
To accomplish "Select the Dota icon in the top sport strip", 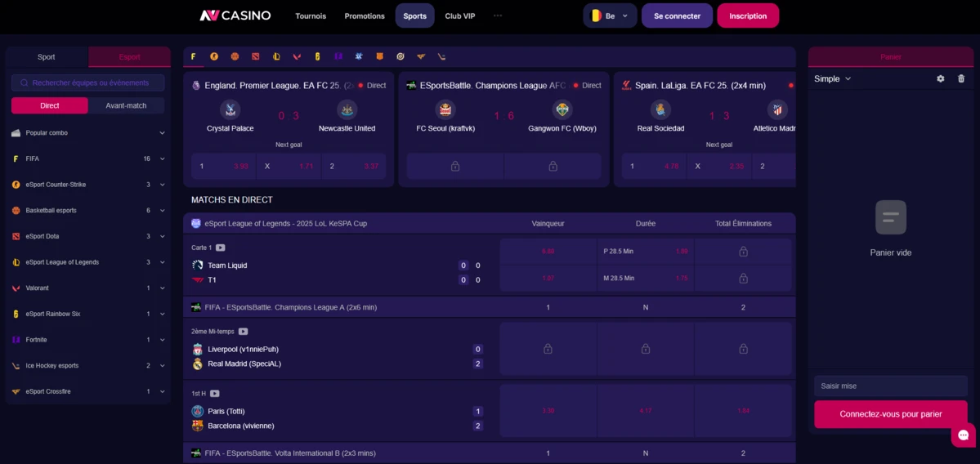I will tap(255, 56).
